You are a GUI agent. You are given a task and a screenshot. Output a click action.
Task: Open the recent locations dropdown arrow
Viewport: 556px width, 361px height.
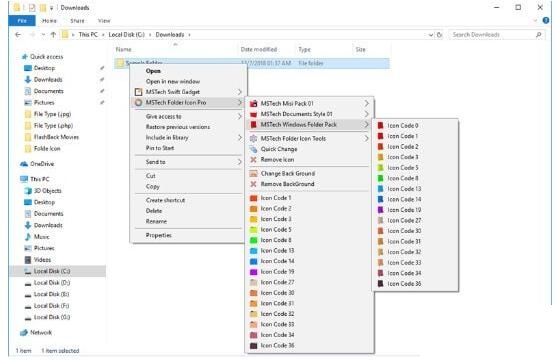pyautogui.click(x=43, y=35)
